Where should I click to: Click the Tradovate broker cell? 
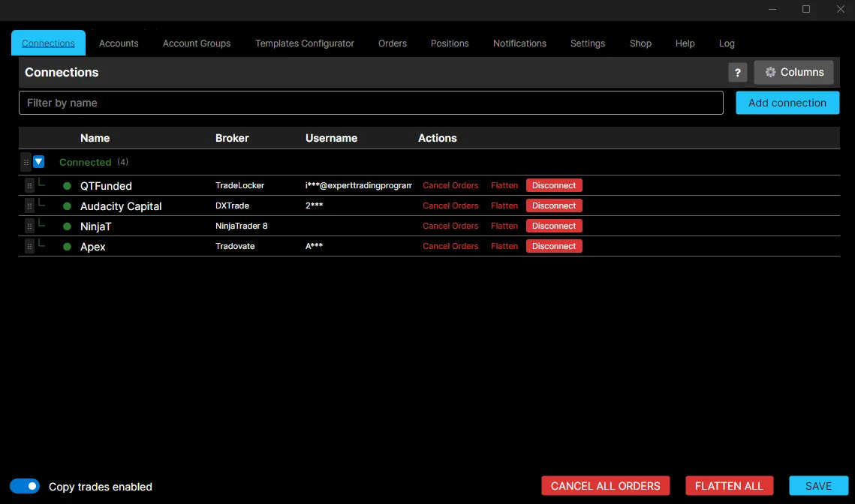click(234, 246)
